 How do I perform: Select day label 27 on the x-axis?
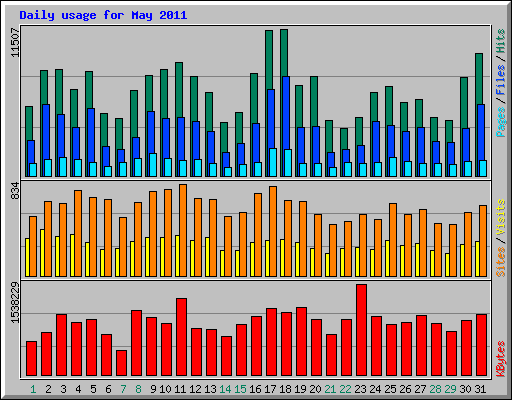tap(420, 389)
